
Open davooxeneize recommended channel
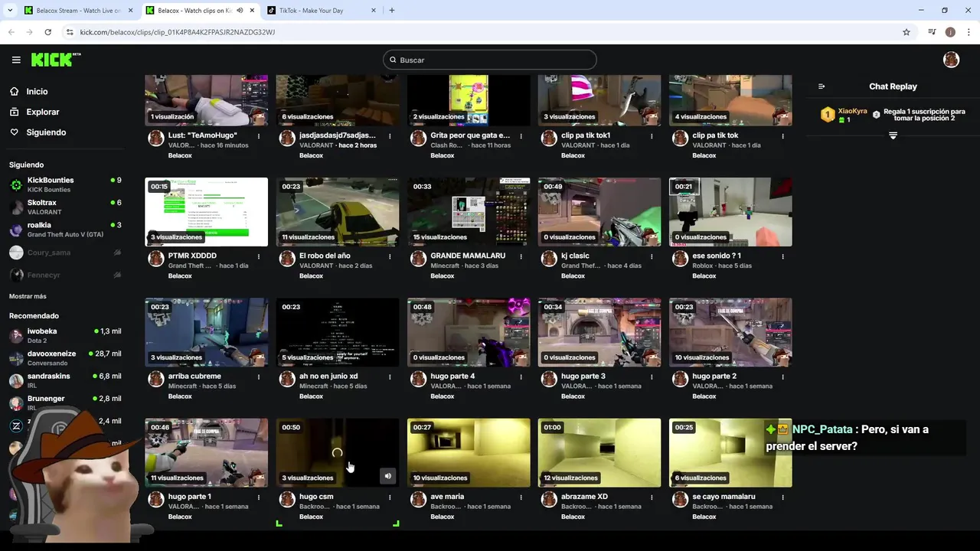tap(65, 358)
